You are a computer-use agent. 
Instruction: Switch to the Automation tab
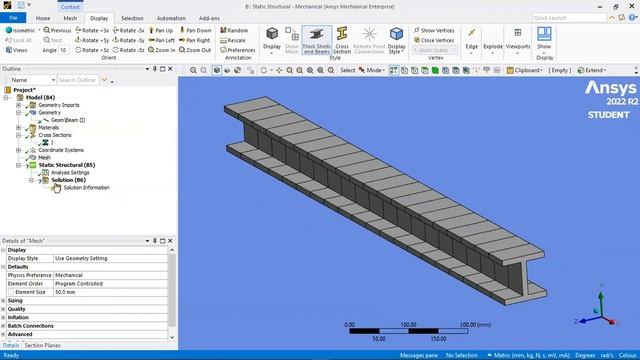click(171, 18)
